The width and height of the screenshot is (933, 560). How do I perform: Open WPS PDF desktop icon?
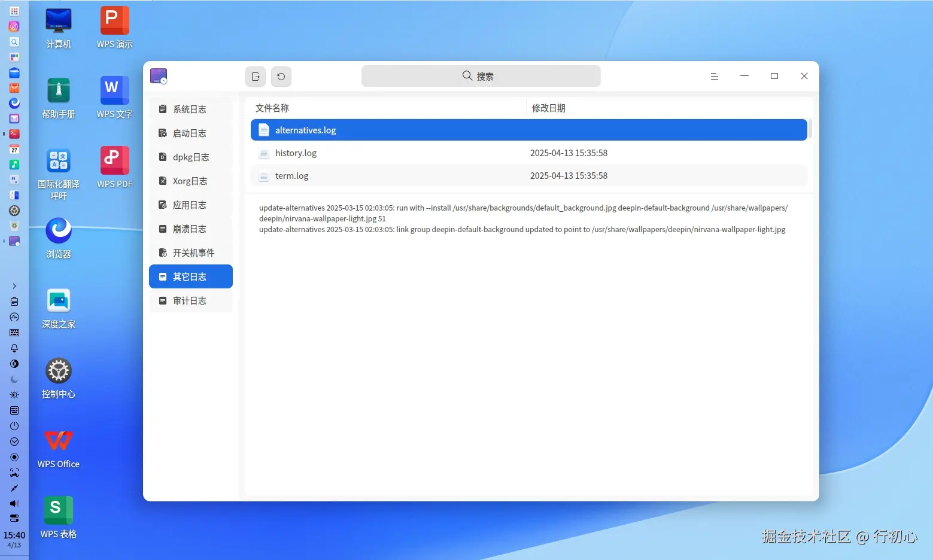114,168
